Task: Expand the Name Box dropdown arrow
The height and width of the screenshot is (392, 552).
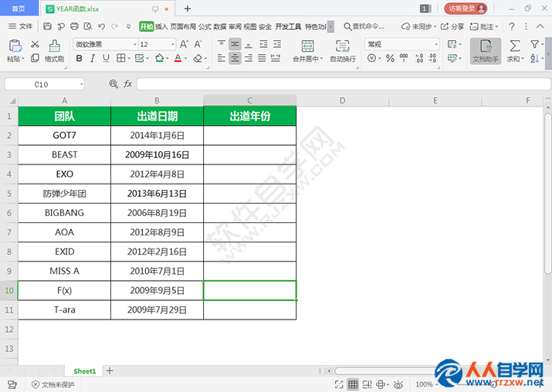Action: pyautogui.click(x=81, y=84)
